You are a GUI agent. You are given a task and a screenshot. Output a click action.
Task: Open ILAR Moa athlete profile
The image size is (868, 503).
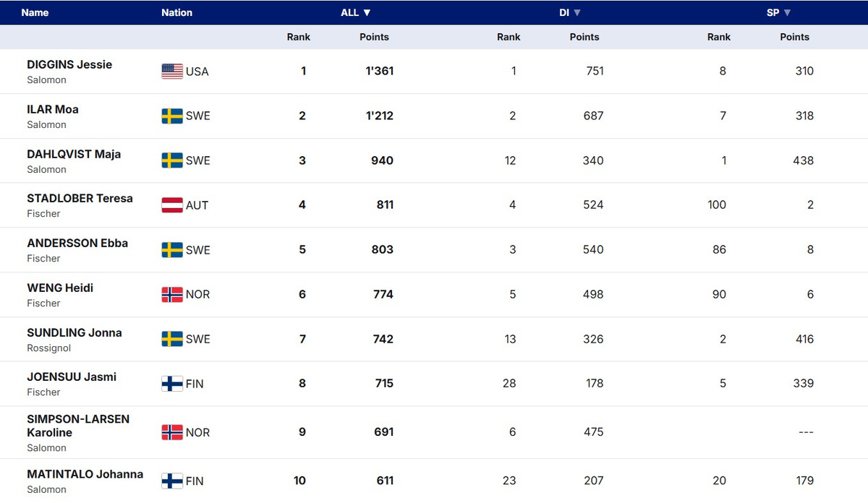53,109
